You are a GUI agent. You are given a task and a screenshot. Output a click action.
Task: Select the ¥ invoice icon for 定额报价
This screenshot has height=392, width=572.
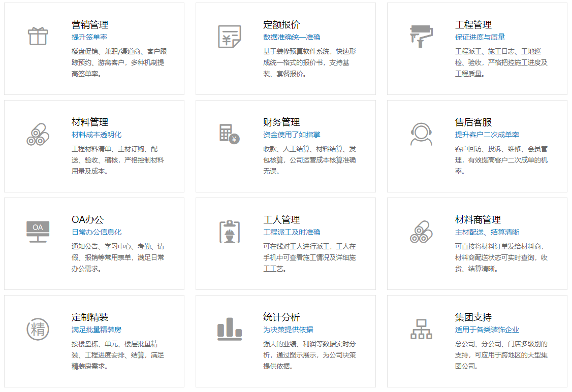tap(230, 36)
